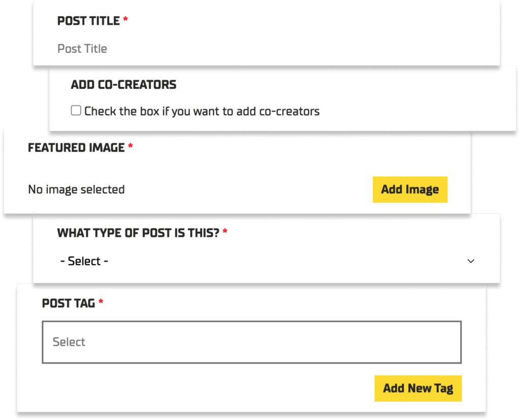520x420 pixels.
Task: Click the POST TITLE field label
Action: click(88, 21)
